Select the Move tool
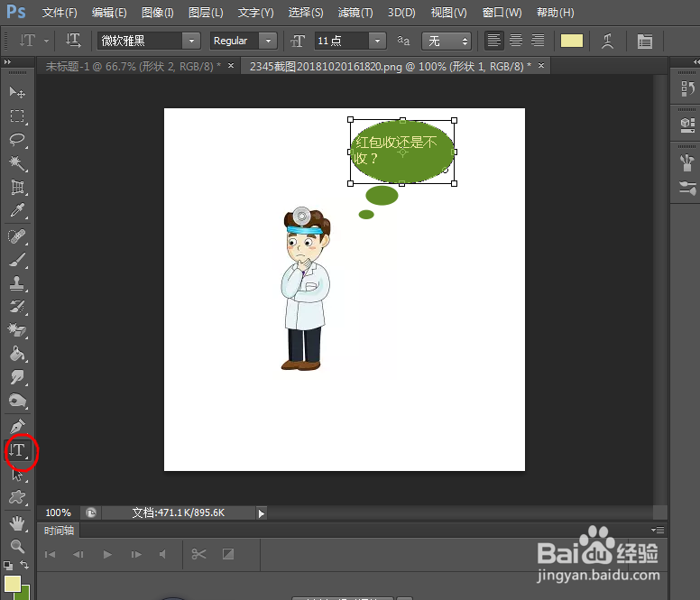This screenshot has width=700, height=600. (17, 92)
